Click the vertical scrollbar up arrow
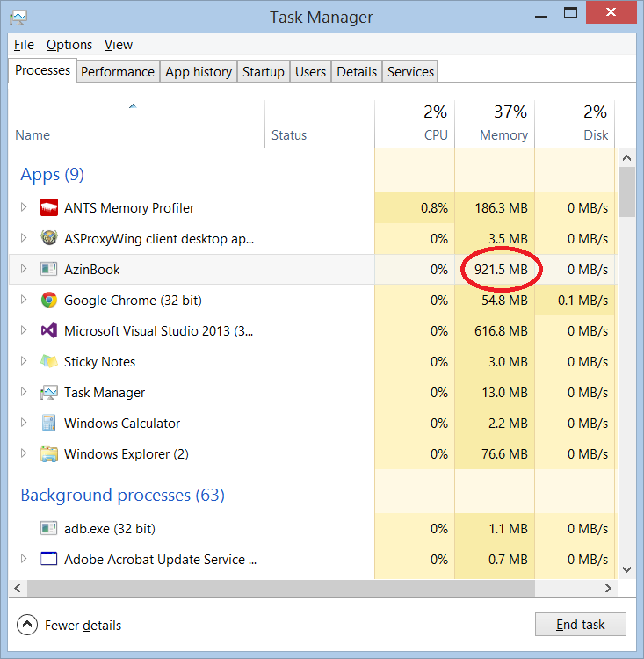Viewport: 644px width, 659px height. [x=626, y=158]
